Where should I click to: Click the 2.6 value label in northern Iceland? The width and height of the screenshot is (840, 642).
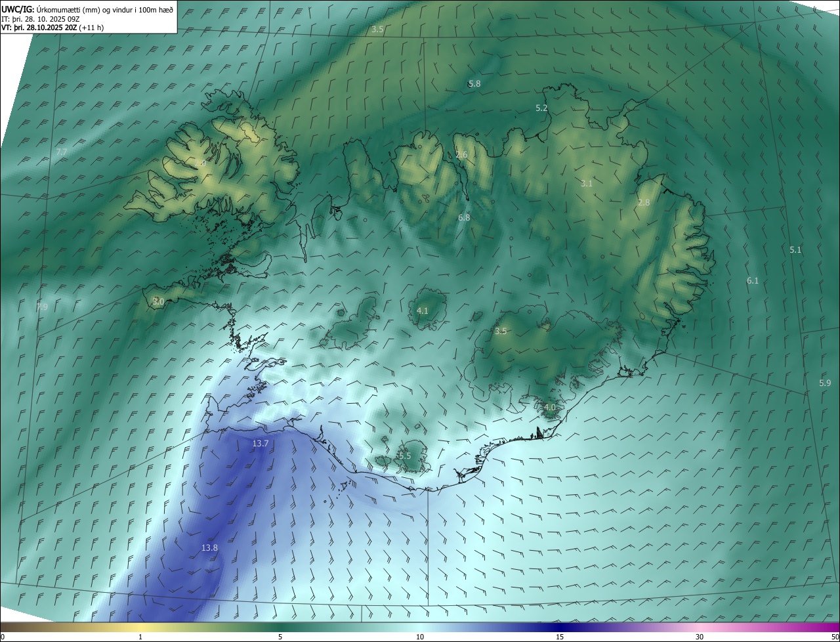pyautogui.click(x=461, y=155)
